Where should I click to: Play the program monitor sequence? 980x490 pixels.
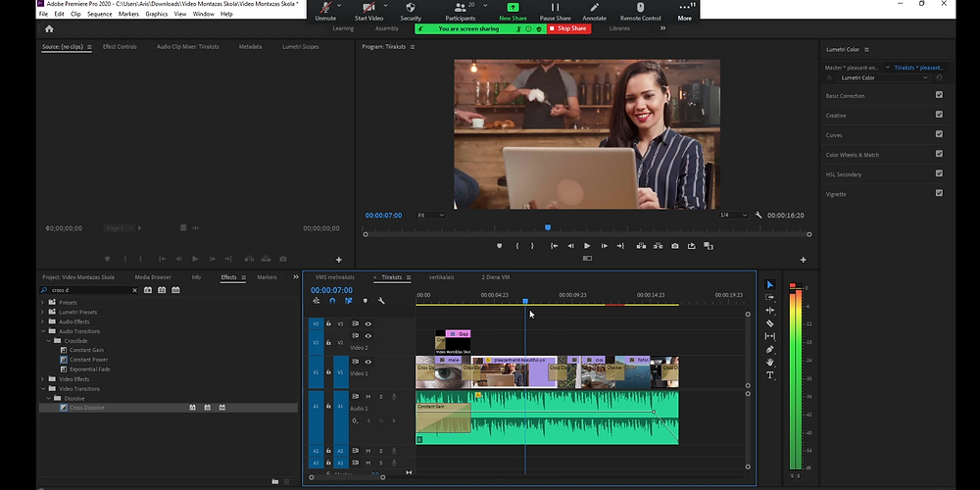[x=587, y=246]
